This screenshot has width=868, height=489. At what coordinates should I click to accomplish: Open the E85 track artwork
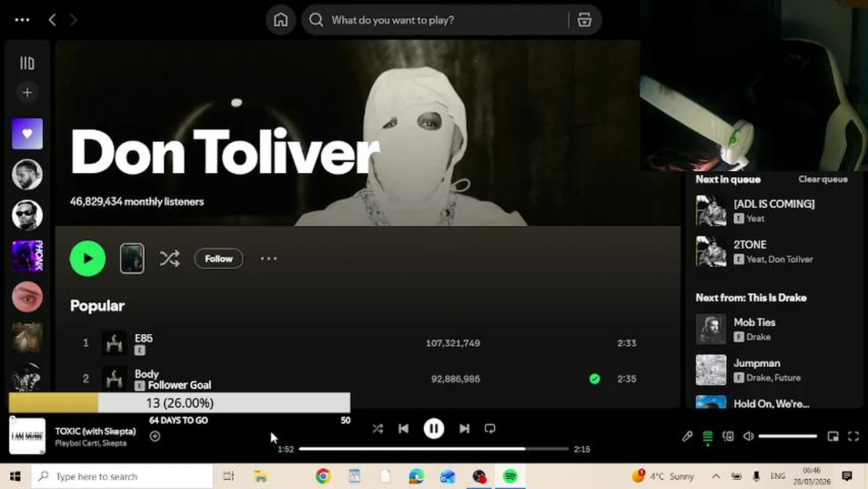[x=114, y=343]
